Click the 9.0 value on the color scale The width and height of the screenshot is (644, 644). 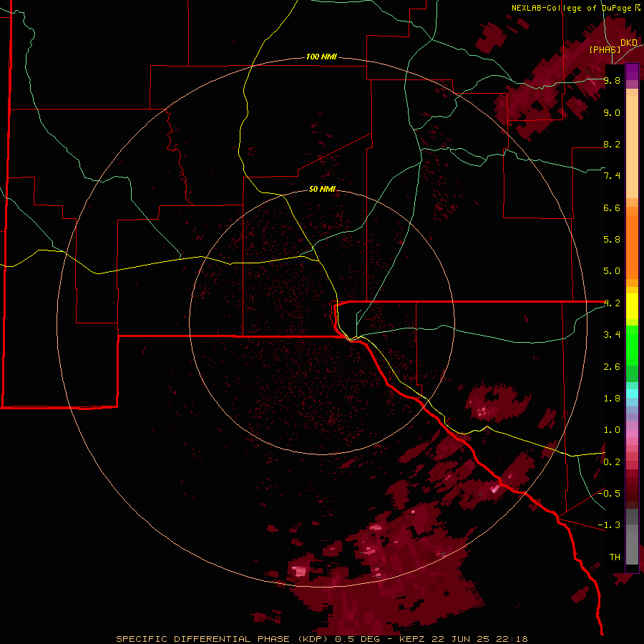pyautogui.click(x=612, y=112)
